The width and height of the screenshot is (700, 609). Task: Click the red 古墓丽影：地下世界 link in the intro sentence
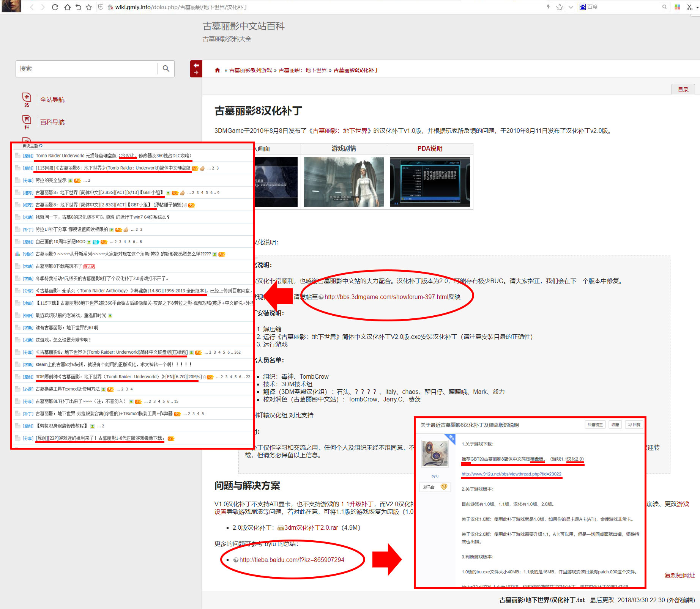click(x=340, y=131)
